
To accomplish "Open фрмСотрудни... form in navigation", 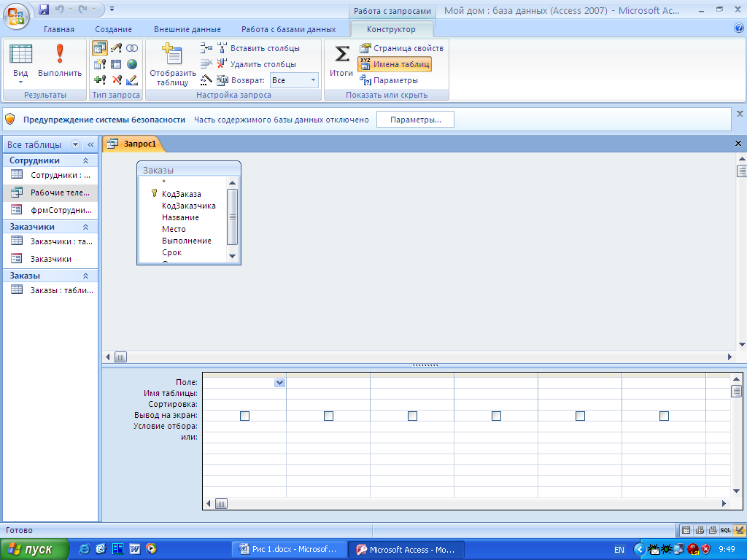I will click(50, 210).
